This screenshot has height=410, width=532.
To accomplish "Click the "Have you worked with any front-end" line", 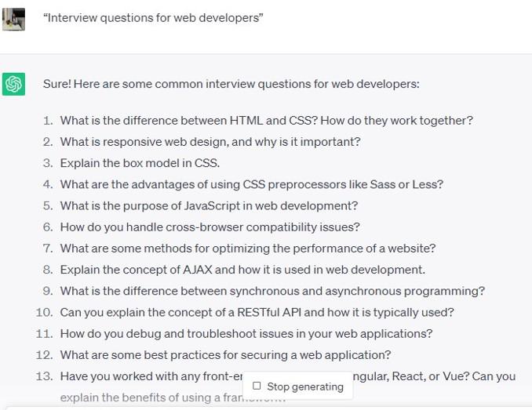I will point(151,376).
